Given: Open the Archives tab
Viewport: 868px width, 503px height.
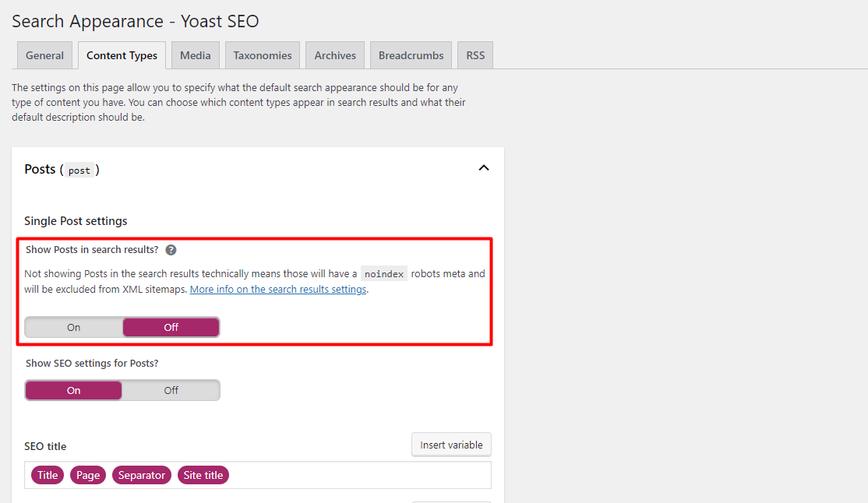Looking at the screenshot, I should [334, 55].
